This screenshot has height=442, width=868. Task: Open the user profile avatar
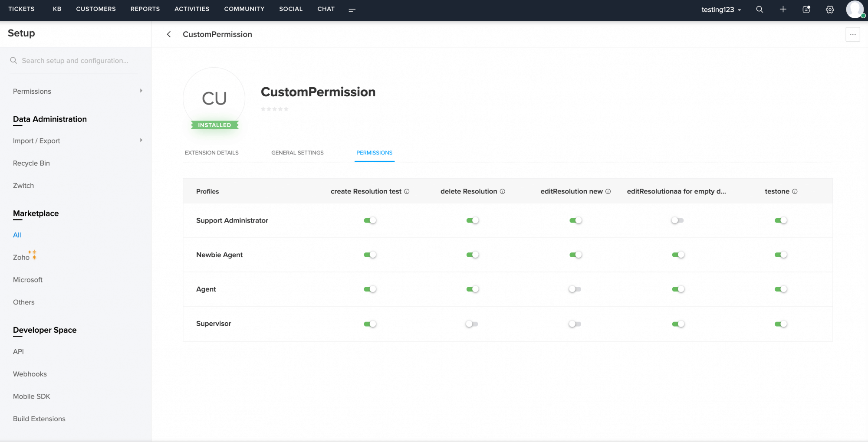point(855,10)
